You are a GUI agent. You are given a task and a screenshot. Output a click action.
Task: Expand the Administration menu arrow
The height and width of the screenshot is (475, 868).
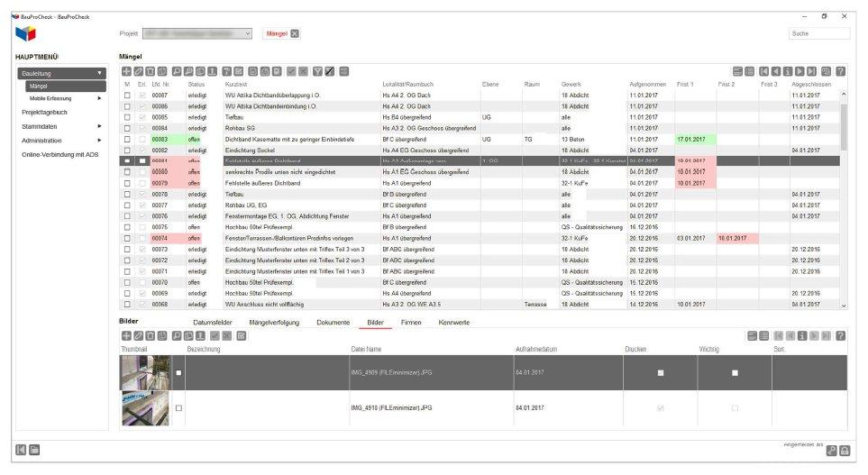(x=100, y=141)
